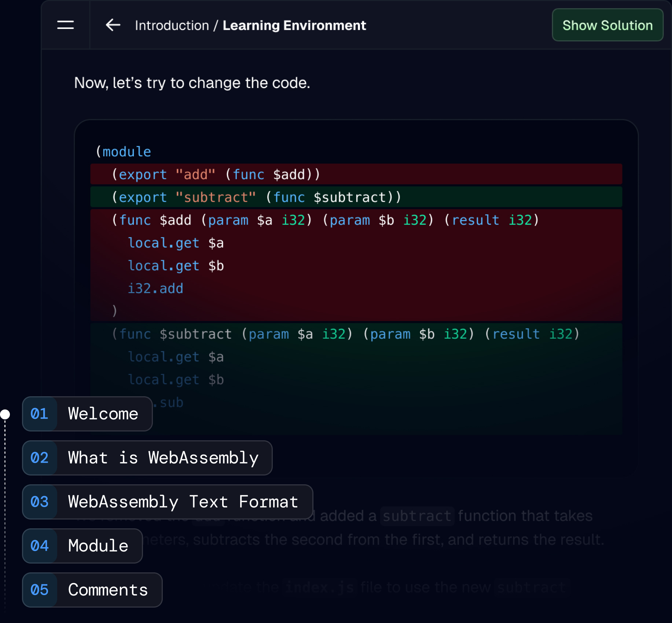Screen dimensions: 672x623
Task: Go back using the back arrow
Action: [113, 25]
